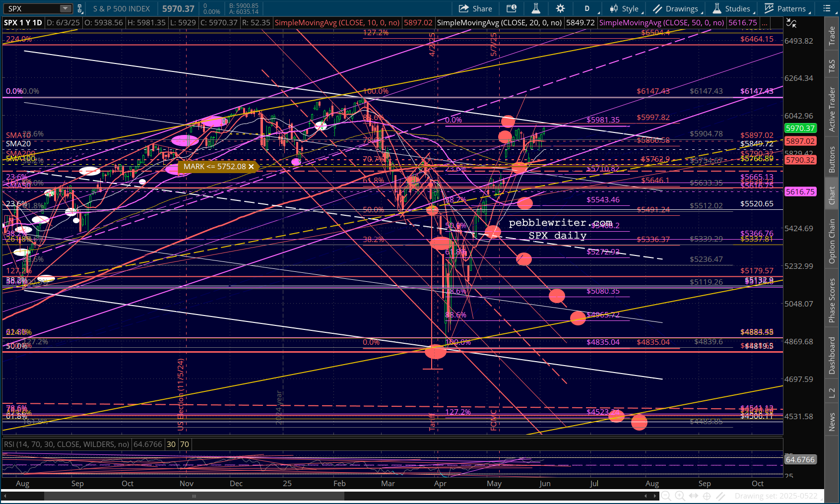Viewport: 840px width, 504px height.
Task: Switch to the Option Chain sidebar tab
Action: pos(832,241)
